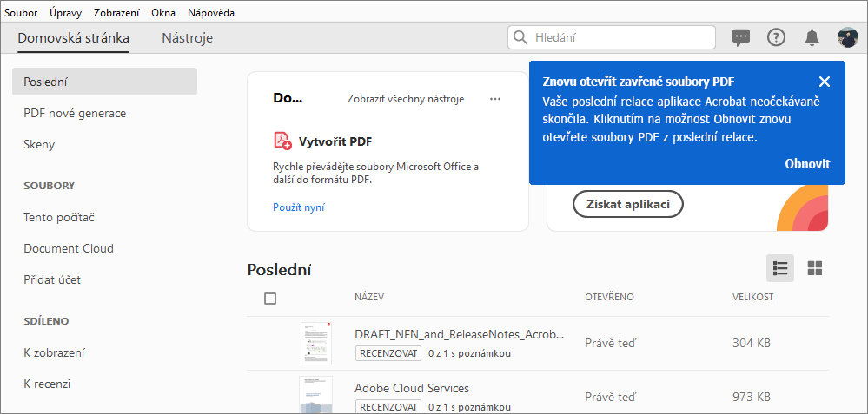Select Poslední in sidebar
Viewport: 868px width, 414px height.
[104, 82]
